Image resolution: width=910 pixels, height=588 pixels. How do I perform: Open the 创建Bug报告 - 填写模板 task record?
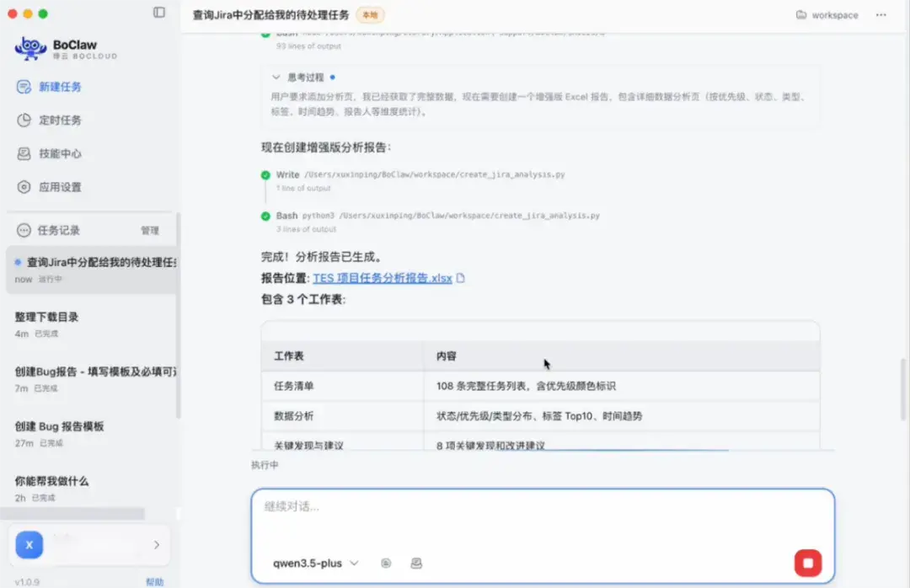pyautogui.click(x=91, y=379)
